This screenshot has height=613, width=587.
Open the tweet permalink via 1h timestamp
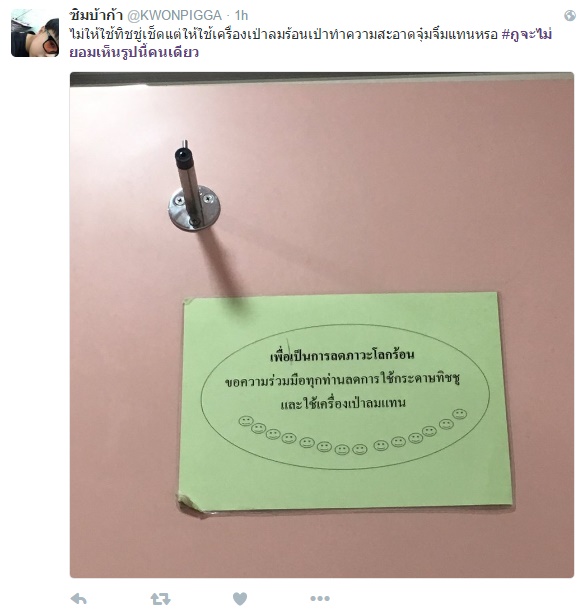pyautogui.click(x=241, y=15)
